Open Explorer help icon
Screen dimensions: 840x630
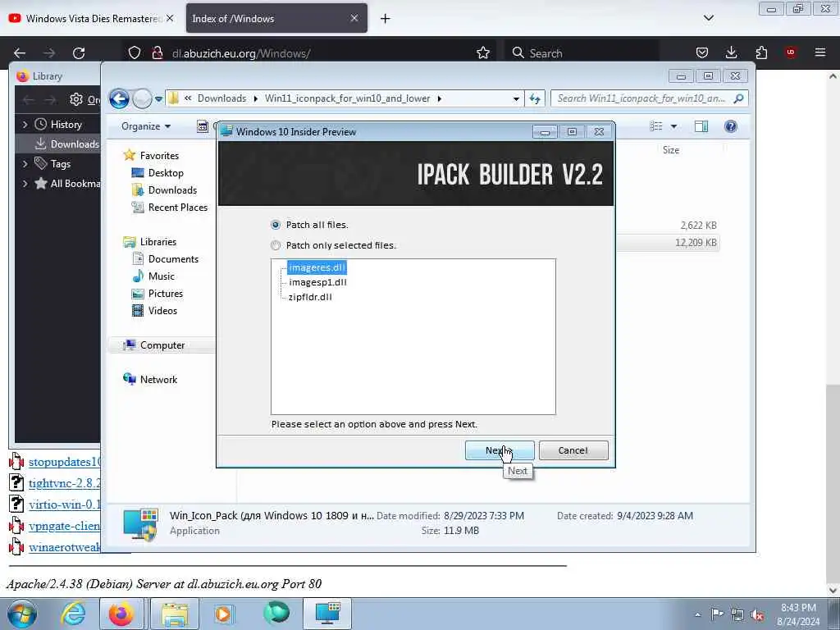tap(730, 126)
